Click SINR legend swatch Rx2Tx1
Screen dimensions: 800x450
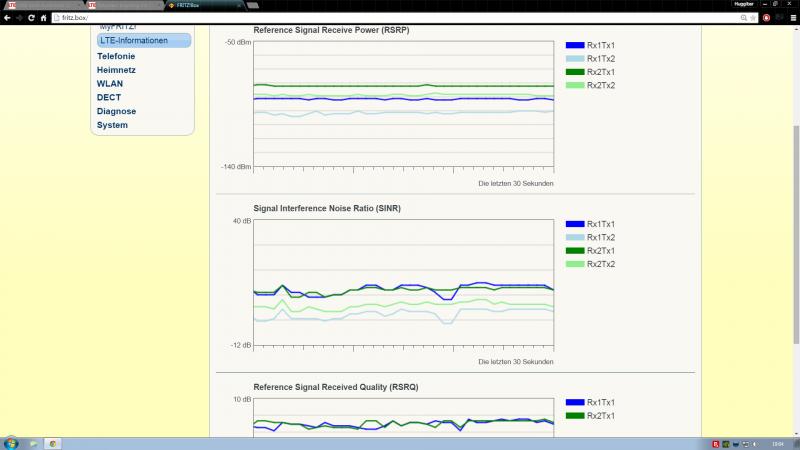pyautogui.click(x=575, y=251)
